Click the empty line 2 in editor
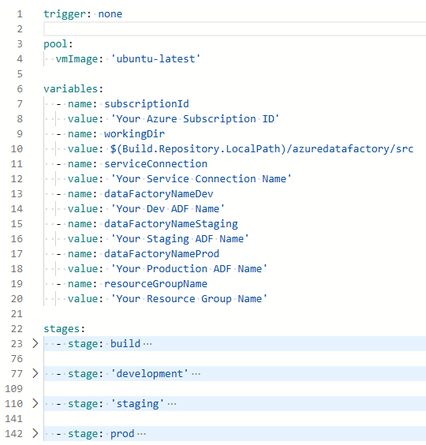 pos(235,29)
